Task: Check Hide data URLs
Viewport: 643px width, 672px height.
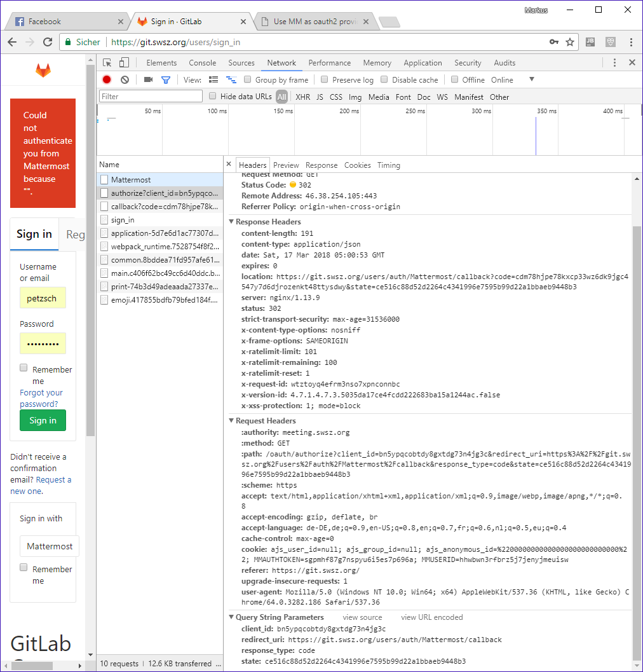Action: pos(212,96)
